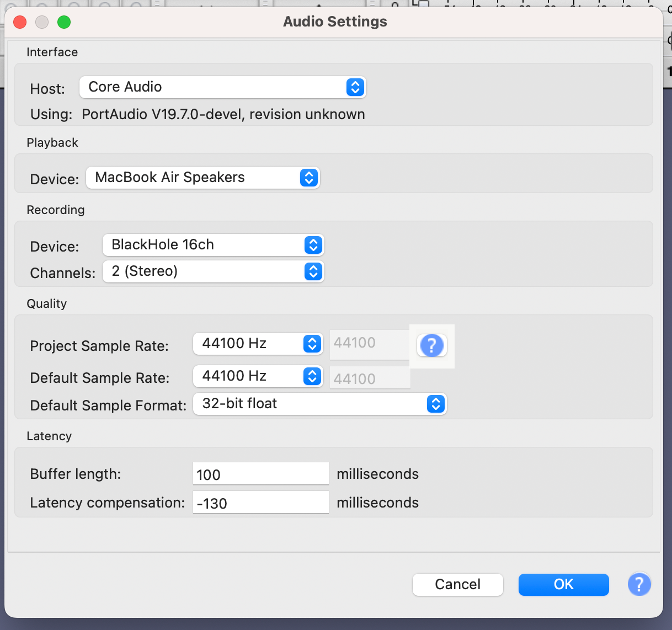This screenshot has width=672, height=630.
Task: Click inside the Buffer length field
Action: click(x=259, y=473)
